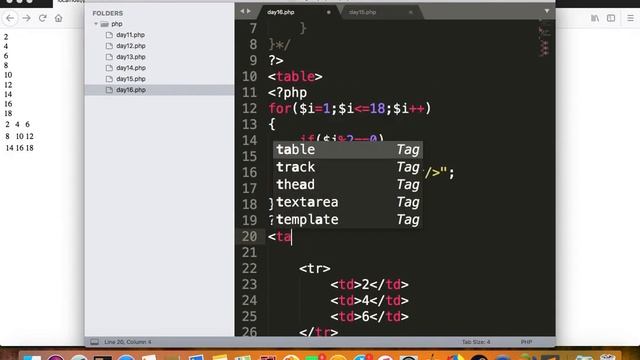Open the Tab Size: 4 selector
This screenshot has height=360, width=640.
point(476,342)
